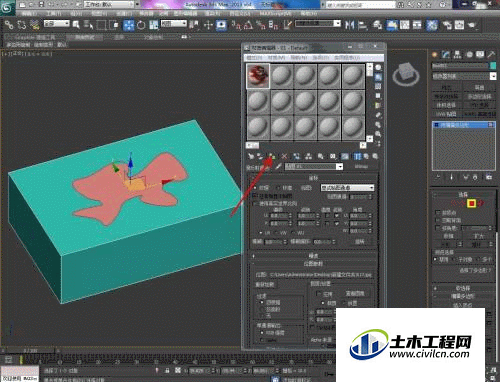
Task: Open mapping type dropdown in coordinates rollout
Action: [x=347, y=188]
